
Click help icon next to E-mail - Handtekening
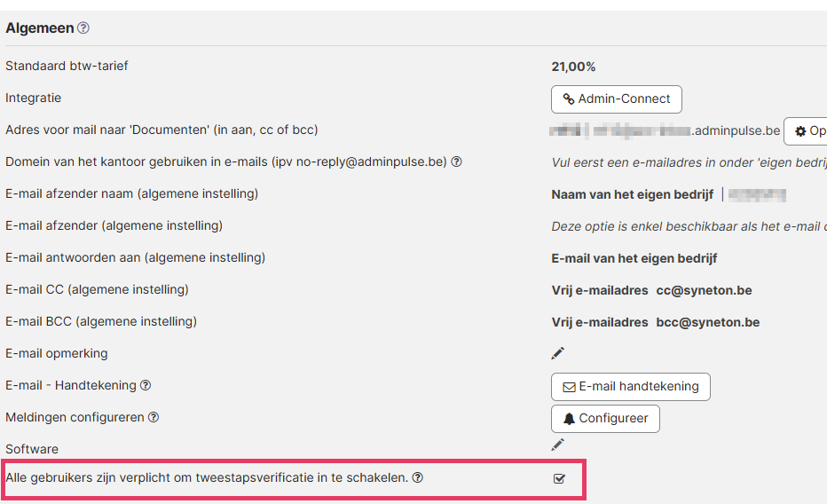coord(146,385)
